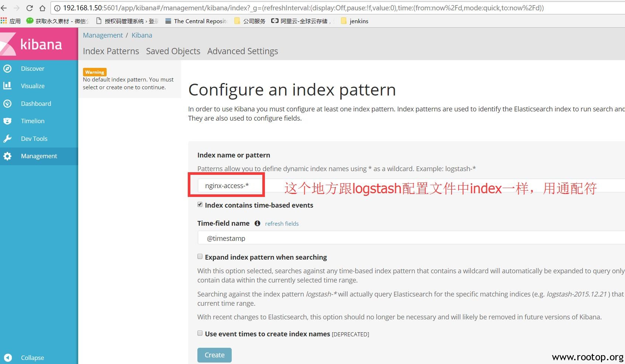Click the Management gear icon
This screenshot has width=625, height=364.
pos(7,156)
